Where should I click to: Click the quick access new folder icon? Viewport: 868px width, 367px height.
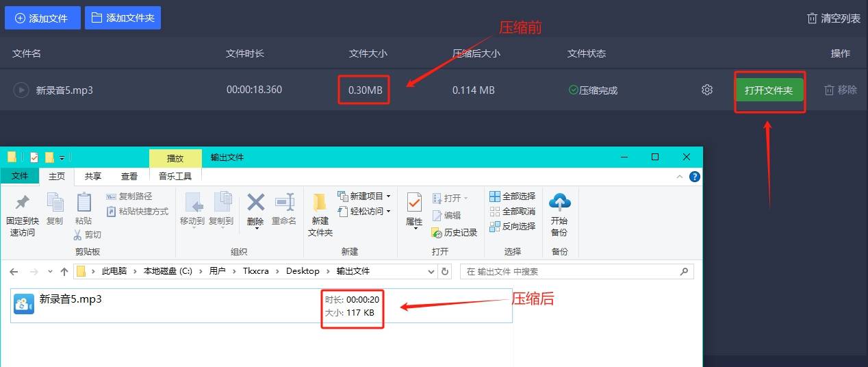click(x=49, y=157)
